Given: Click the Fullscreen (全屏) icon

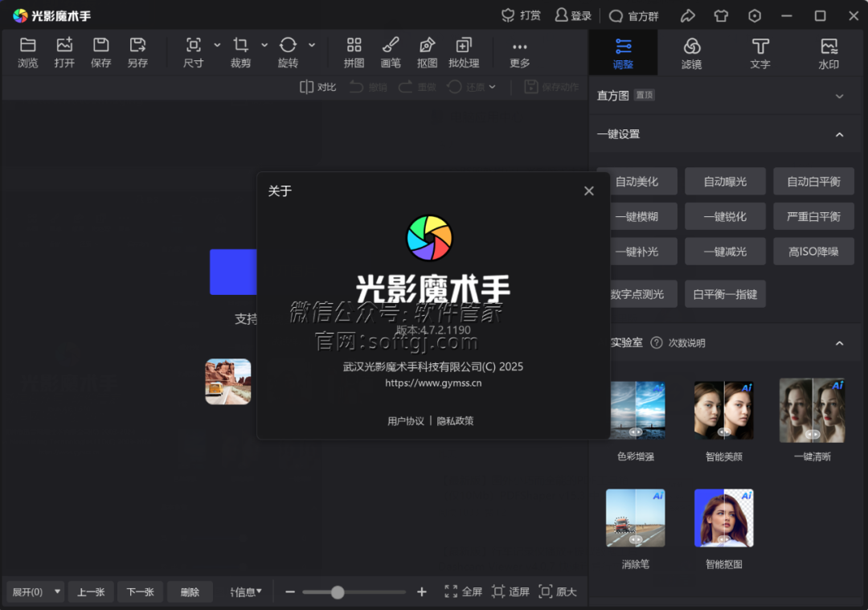Looking at the screenshot, I should tap(451, 592).
